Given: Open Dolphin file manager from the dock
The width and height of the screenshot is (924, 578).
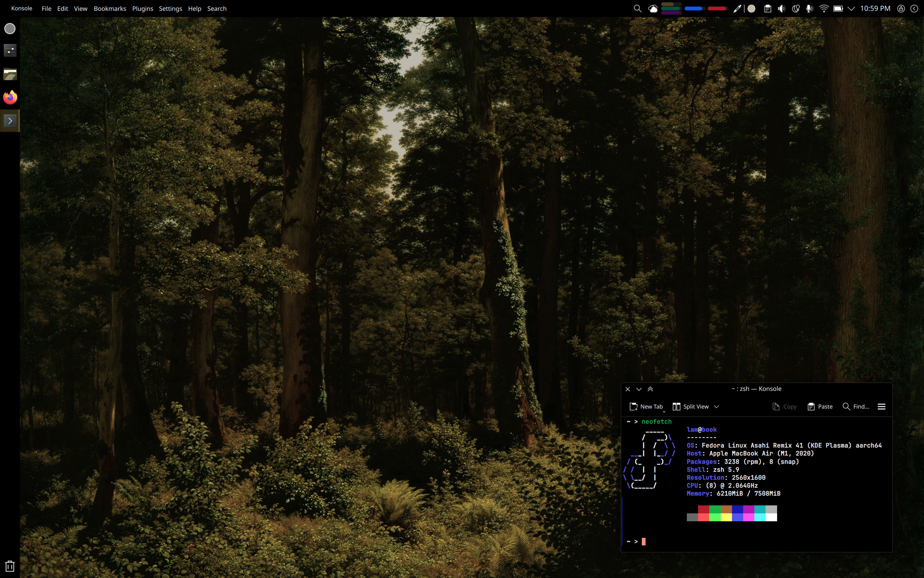Looking at the screenshot, I should 10,74.
